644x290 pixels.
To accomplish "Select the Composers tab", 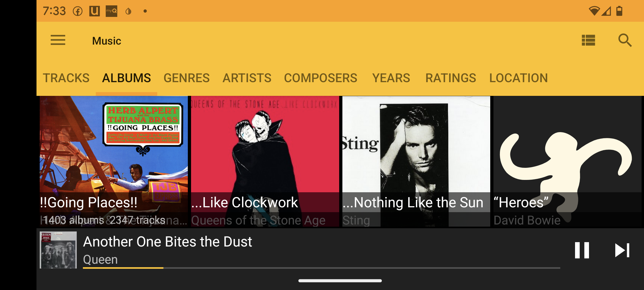I will click(x=321, y=78).
